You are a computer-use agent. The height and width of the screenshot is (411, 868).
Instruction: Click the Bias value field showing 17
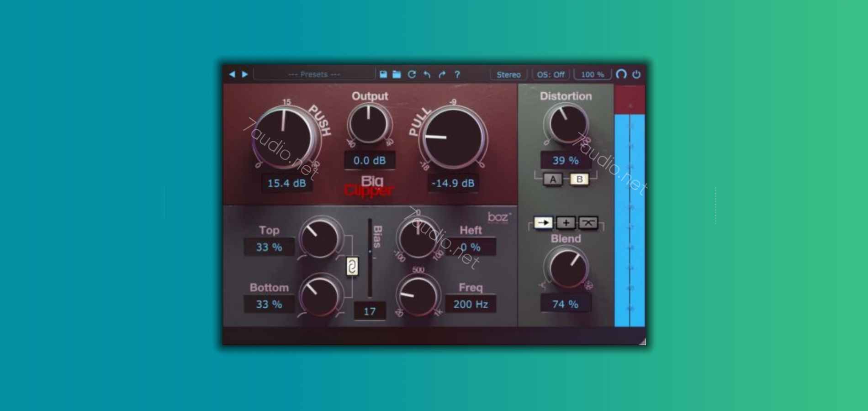coord(370,311)
